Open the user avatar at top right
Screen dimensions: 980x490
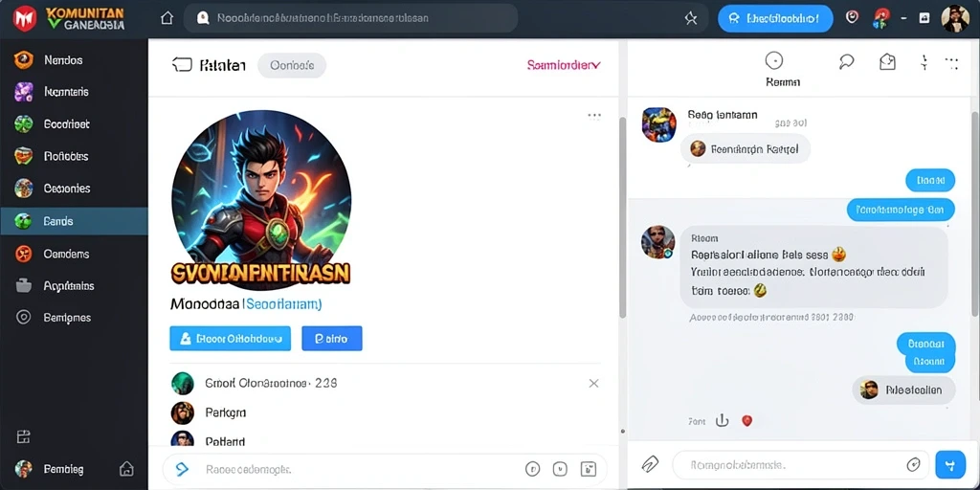click(x=954, y=19)
